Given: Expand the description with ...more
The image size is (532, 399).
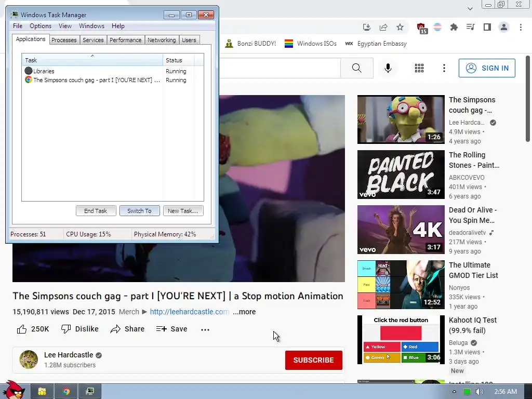Looking at the screenshot, I should (244, 312).
